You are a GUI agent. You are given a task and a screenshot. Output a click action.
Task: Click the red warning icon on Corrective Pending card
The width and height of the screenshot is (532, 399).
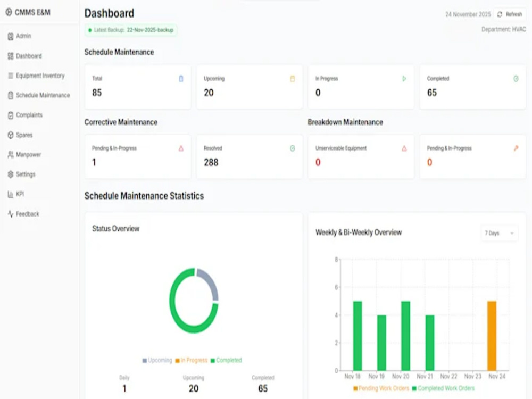coord(181,148)
